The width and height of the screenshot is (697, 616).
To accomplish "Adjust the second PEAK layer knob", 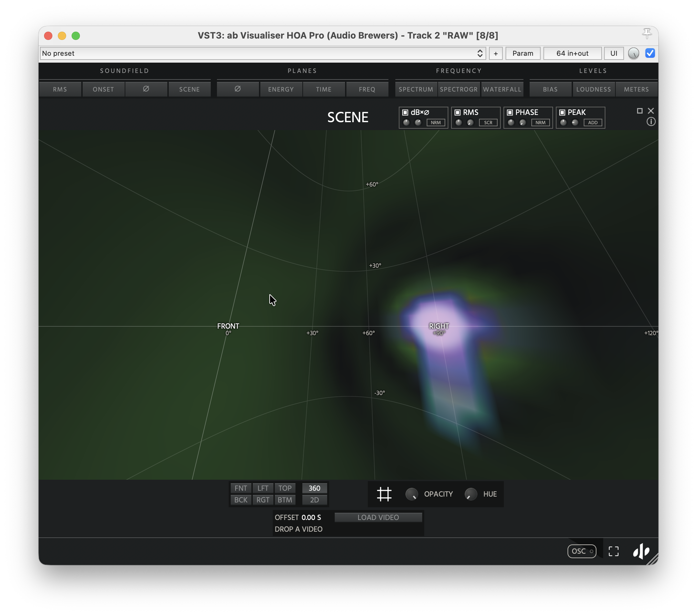I will 575,123.
